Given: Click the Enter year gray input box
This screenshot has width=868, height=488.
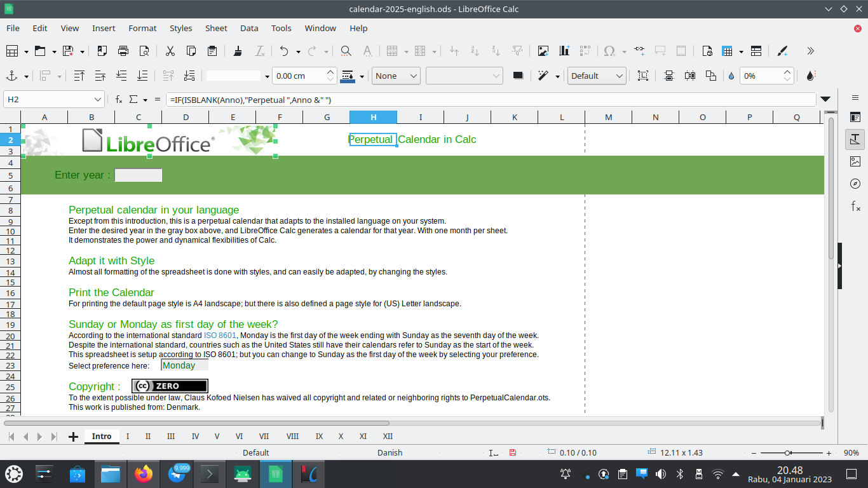Looking at the screenshot, I should point(138,175).
